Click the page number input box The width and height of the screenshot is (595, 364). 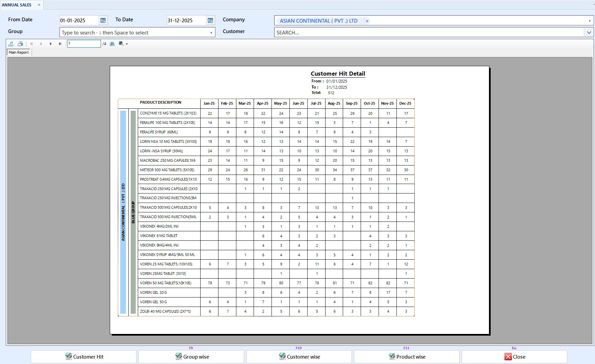click(84, 44)
